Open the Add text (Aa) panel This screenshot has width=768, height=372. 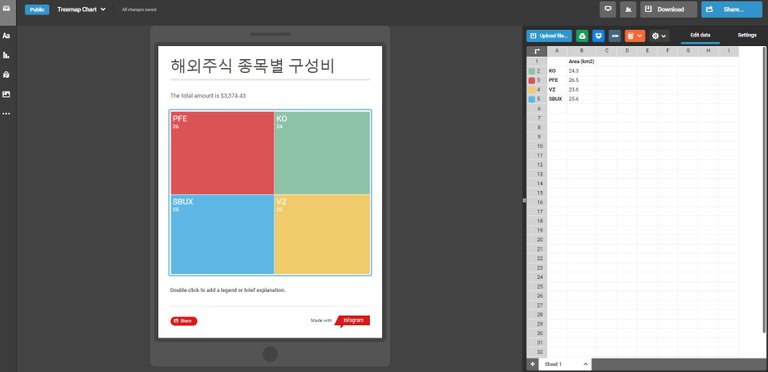[6, 36]
